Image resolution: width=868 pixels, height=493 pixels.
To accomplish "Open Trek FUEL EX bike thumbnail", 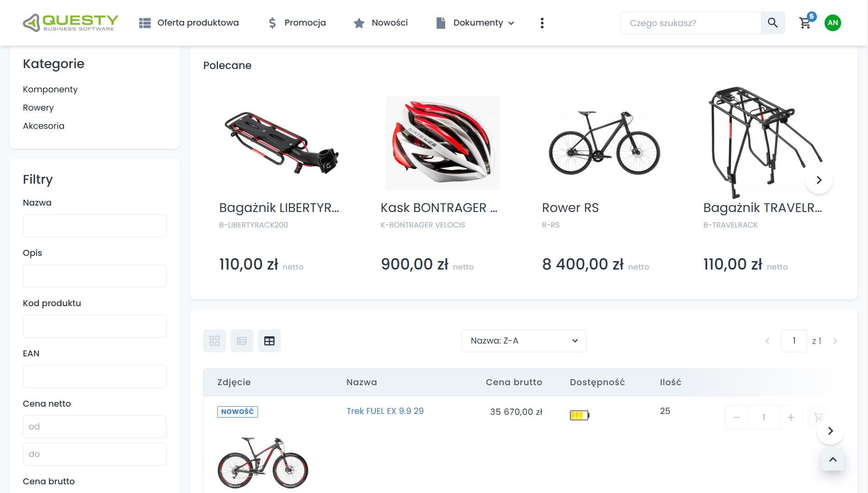I will (x=263, y=462).
